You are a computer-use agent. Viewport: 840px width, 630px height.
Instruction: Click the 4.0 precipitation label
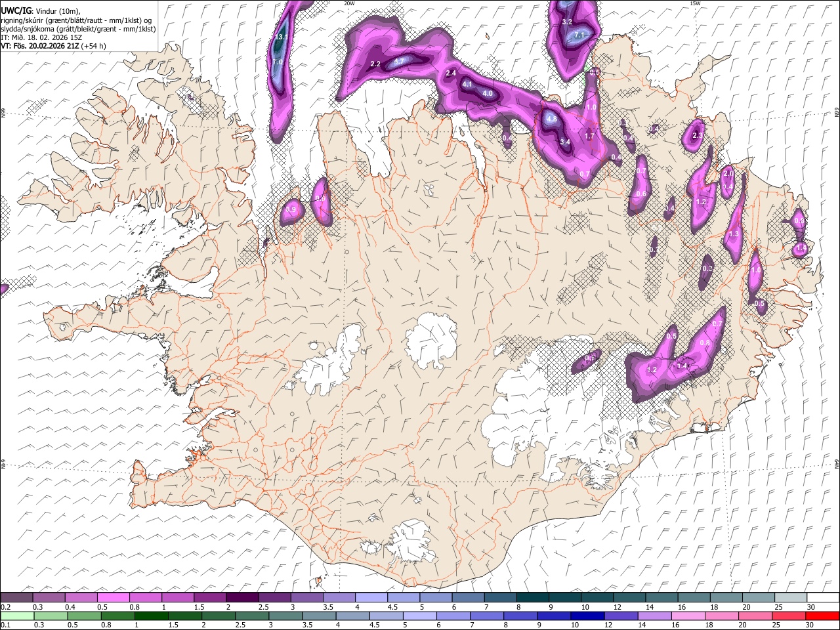click(488, 94)
